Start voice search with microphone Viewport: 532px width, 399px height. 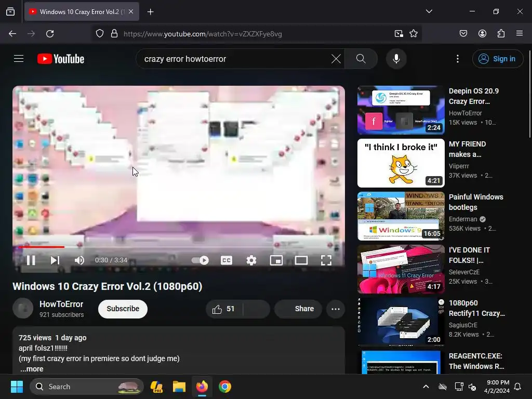[396, 59]
